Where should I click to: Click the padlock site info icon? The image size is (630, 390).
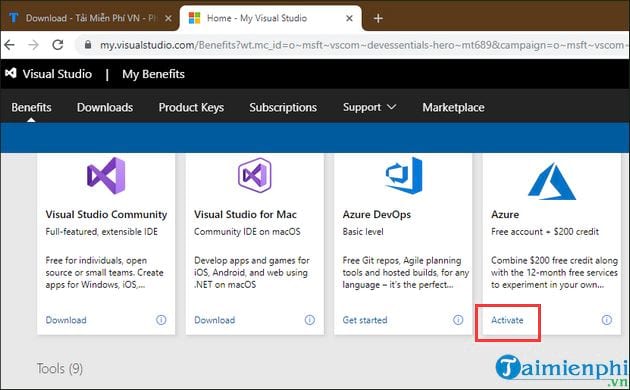point(88,45)
